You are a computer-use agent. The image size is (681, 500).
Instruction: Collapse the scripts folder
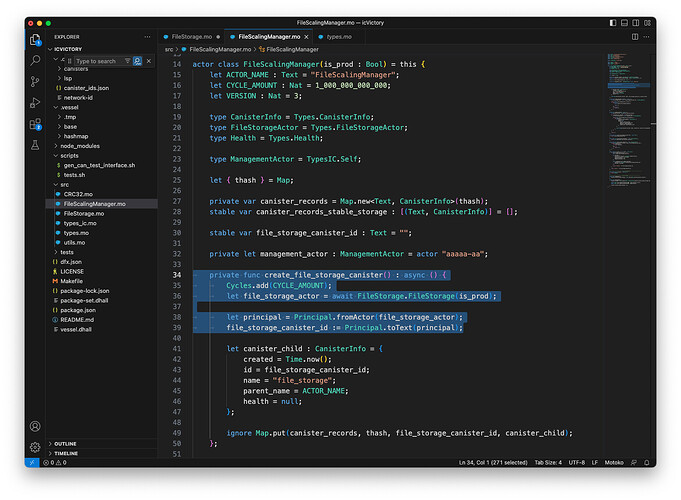pos(69,156)
